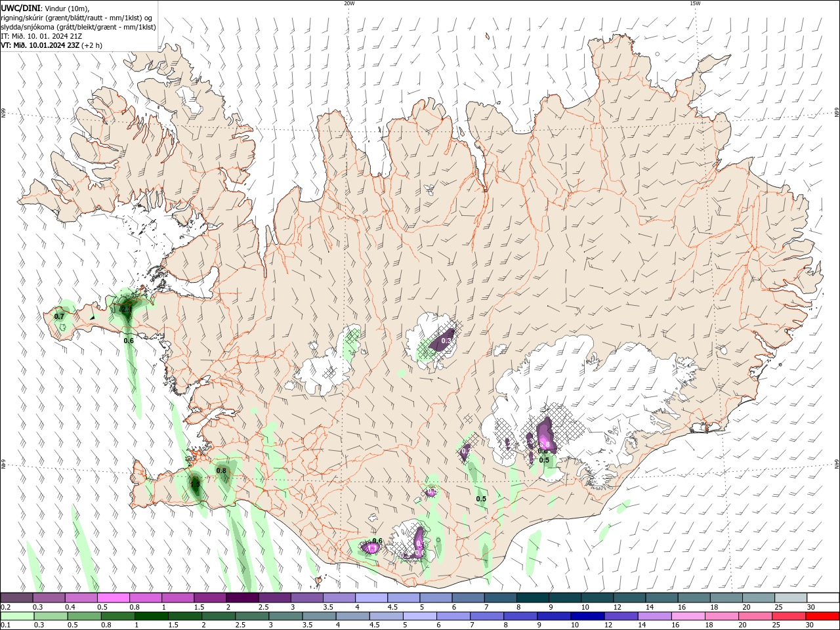Click the '0.7' precipitation value on the western peninsula
The width and height of the screenshot is (840, 630).
pos(59,316)
